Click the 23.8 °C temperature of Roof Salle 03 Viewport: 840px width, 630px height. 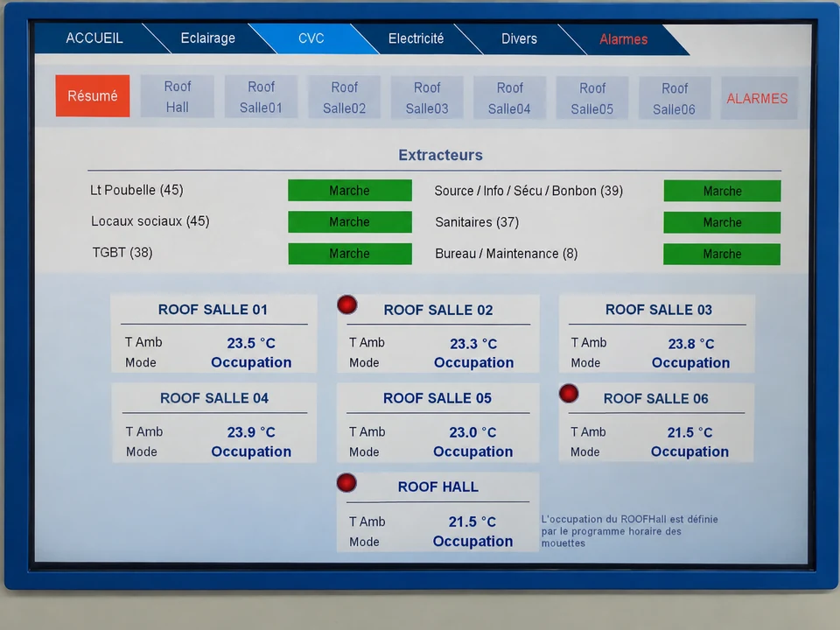[691, 343]
